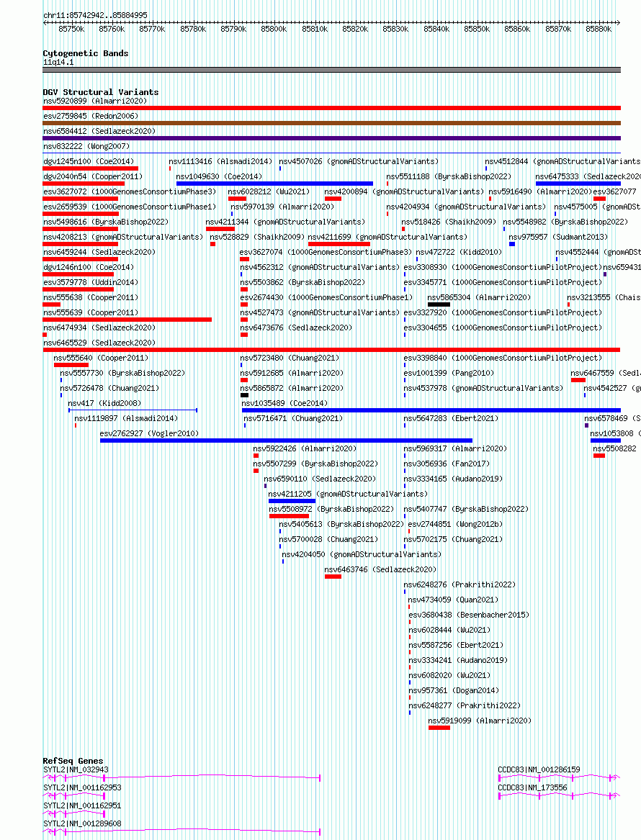
Task: Open nsv472722 (Kidd2010) label
Action: click(459, 252)
